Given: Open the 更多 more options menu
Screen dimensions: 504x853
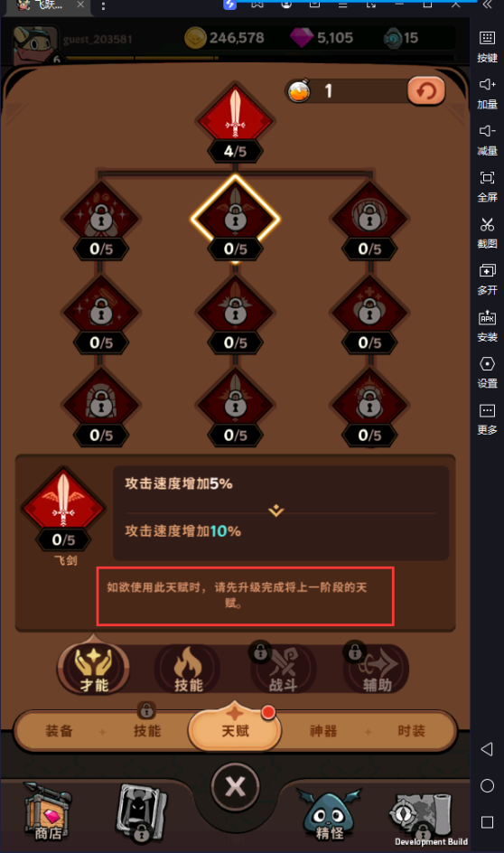Looking at the screenshot, I should [487, 418].
